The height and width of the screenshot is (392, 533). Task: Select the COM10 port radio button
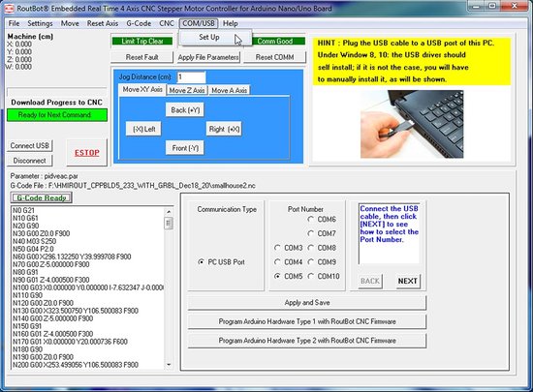(311, 276)
